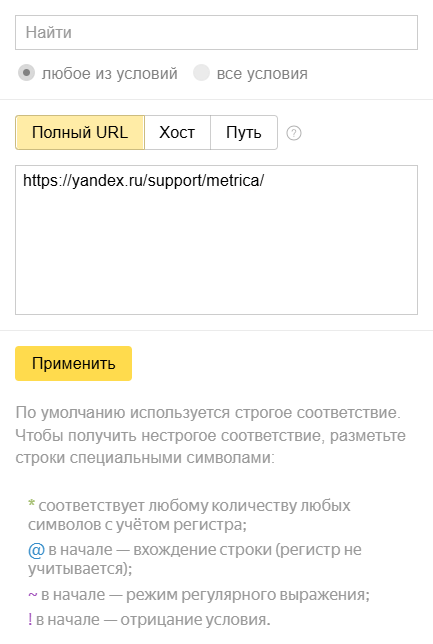
Task: Click the purple exclamation negation symbol
Action: click(x=30, y=619)
